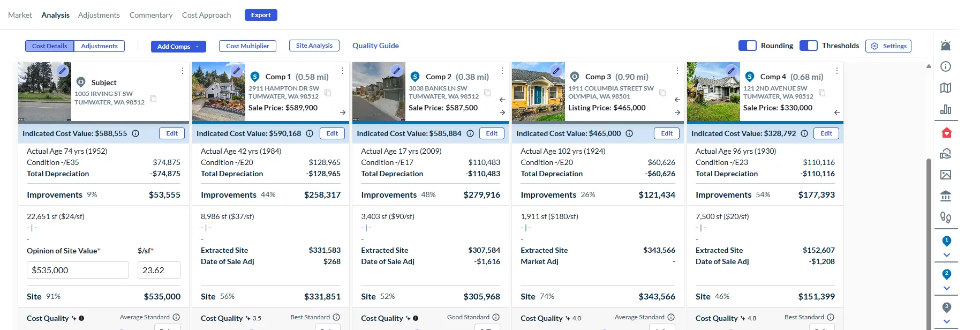This screenshot has height=330, width=980.
Task: Open the Comp 1 three-dot menu
Action: (x=342, y=71)
